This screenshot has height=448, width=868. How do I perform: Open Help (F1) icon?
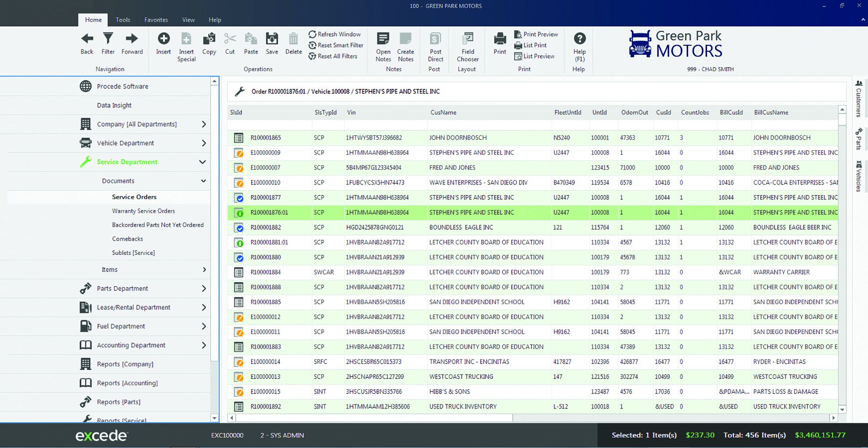tap(579, 39)
